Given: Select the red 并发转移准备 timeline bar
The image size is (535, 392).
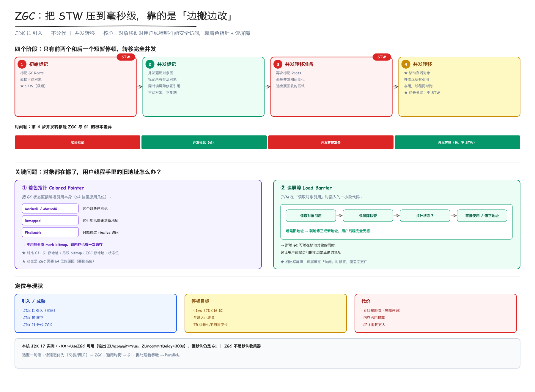Looking at the screenshot, I should pyautogui.click(x=331, y=142).
